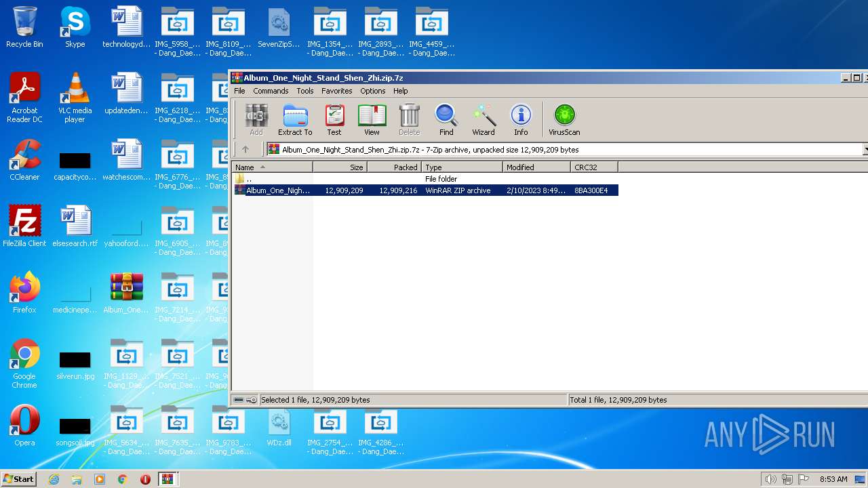The width and height of the screenshot is (868, 488).
Task: Open CCleaner desktop shortcut
Action: pos(24,161)
